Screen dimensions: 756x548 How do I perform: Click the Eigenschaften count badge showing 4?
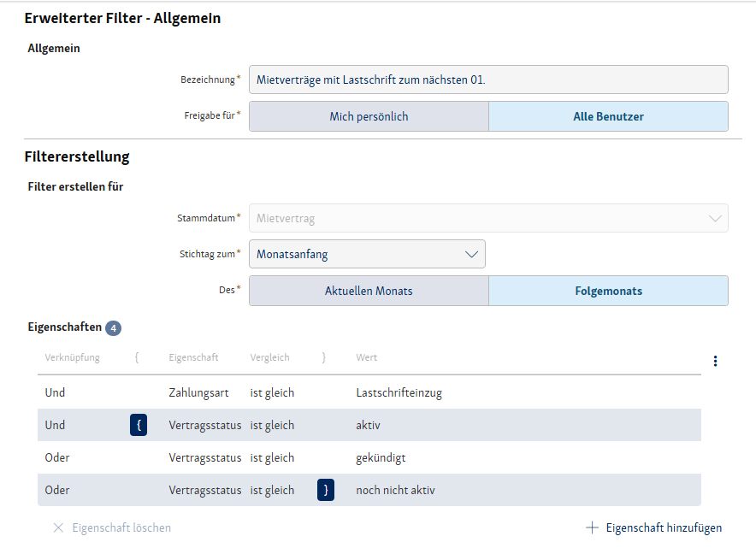pyautogui.click(x=113, y=327)
